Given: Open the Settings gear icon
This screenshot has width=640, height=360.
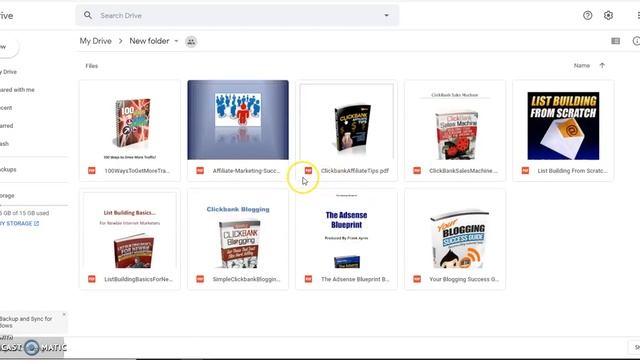Looking at the screenshot, I should pos(608,16).
